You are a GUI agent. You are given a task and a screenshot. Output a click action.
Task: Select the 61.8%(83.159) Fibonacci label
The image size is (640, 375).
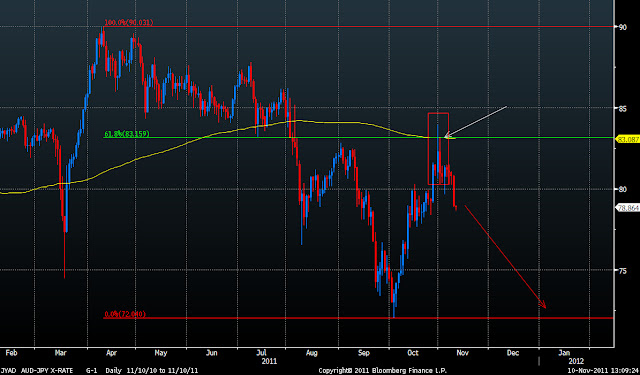pyautogui.click(x=127, y=133)
